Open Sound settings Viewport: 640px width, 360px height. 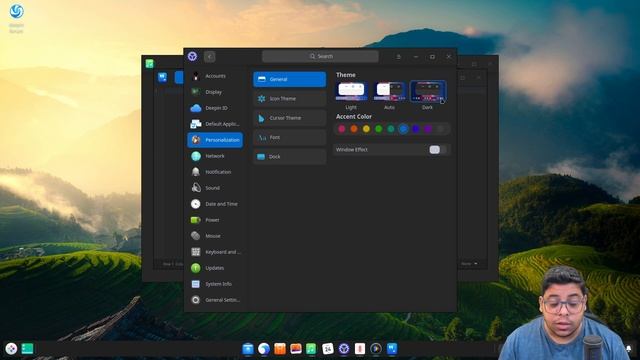215,188
